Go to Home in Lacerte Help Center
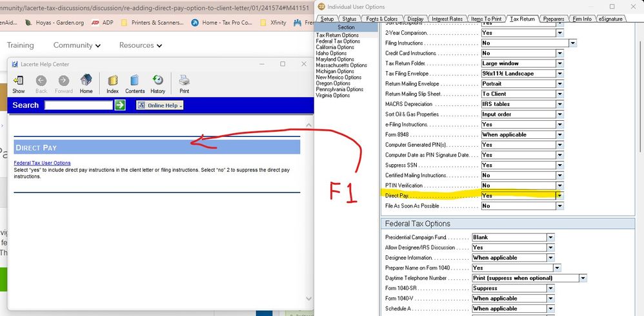This screenshot has width=644, height=316. [x=86, y=83]
